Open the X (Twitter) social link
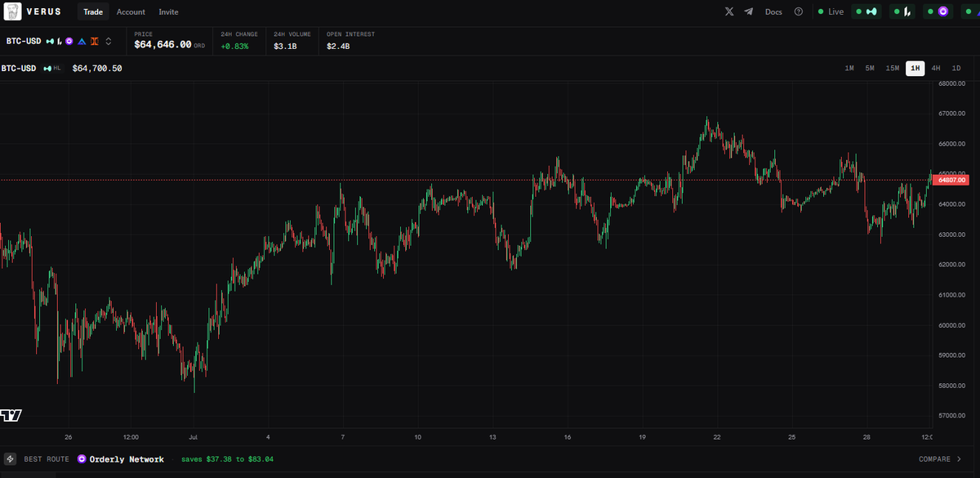980x478 pixels. click(x=729, y=12)
